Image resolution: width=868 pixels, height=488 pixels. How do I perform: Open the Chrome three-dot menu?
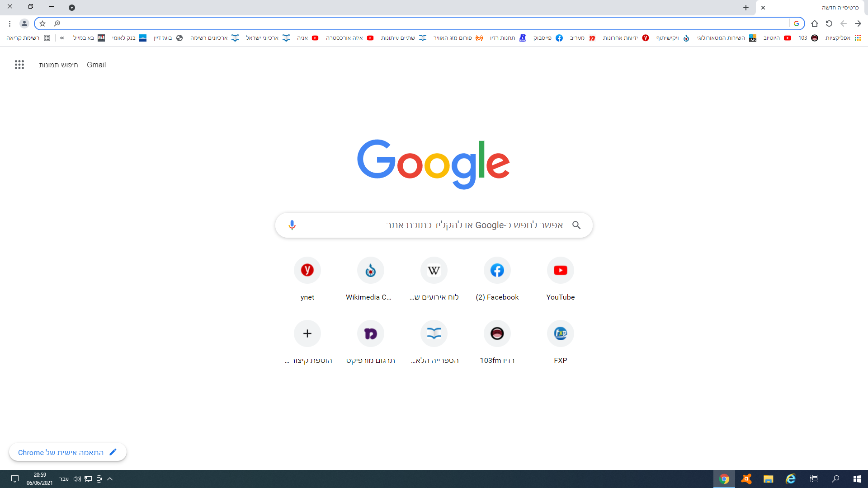click(9, 23)
